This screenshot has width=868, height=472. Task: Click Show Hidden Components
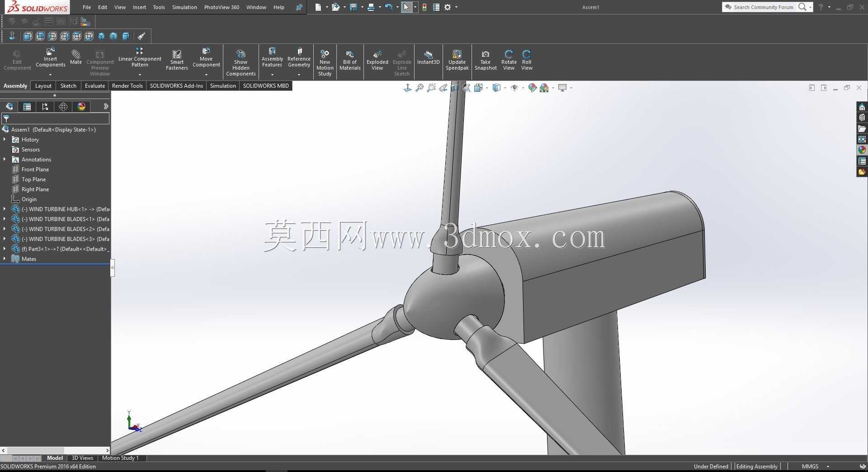pyautogui.click(x=241, y=63)
